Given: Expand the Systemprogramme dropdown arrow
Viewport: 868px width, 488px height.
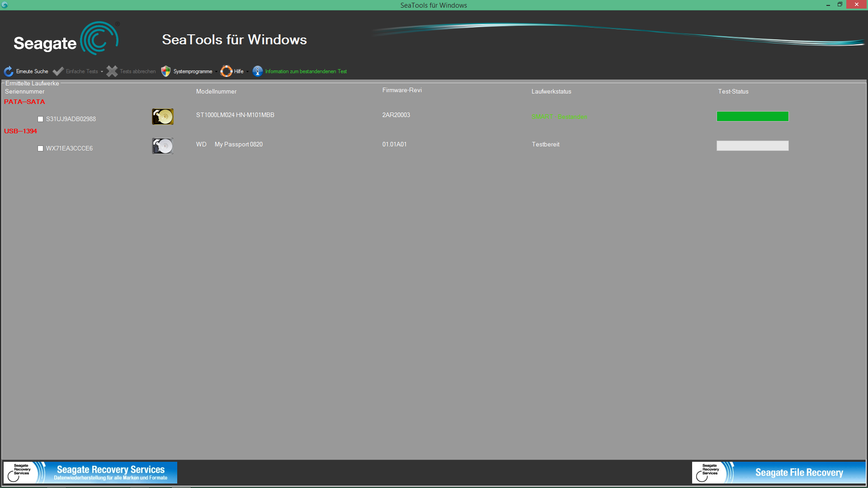Looking at the screenshot, I should (216, 72).
